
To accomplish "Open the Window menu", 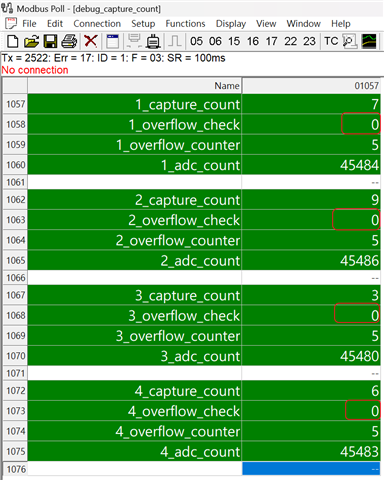I will [x=303, y=24].
